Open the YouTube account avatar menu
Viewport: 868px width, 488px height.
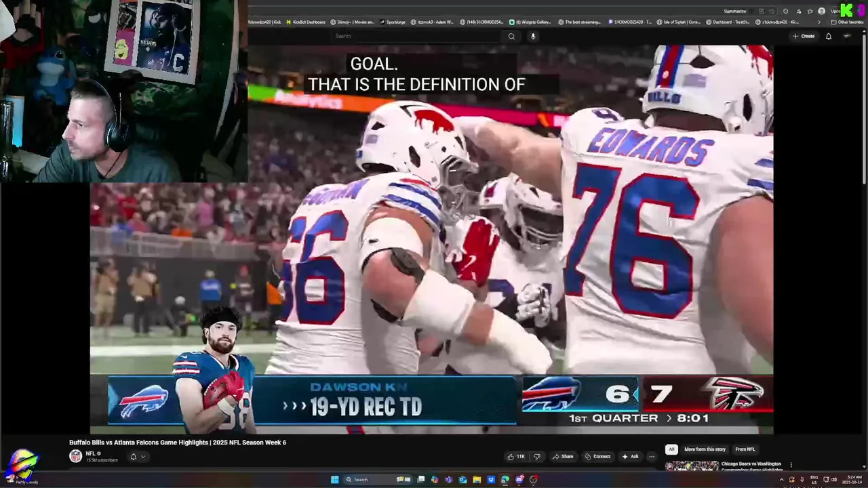point(847,36)
